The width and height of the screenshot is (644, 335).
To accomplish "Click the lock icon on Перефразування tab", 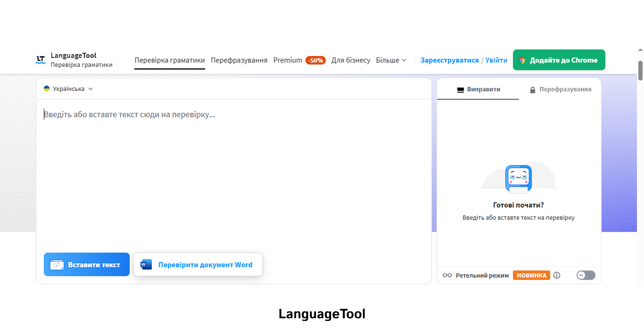I will (x=533, y=89).
